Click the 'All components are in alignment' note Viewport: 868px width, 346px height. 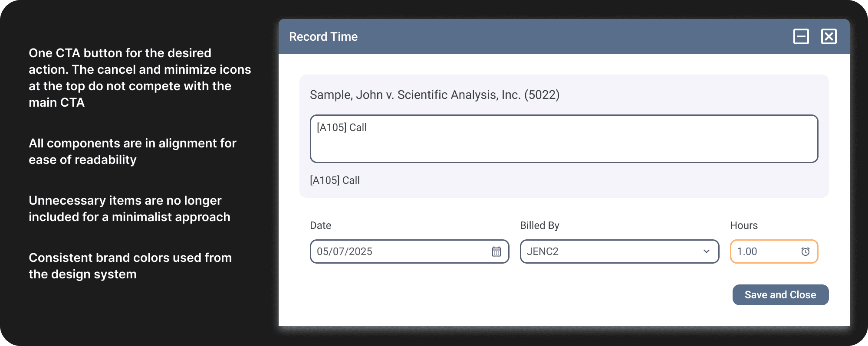coord(132,151)
